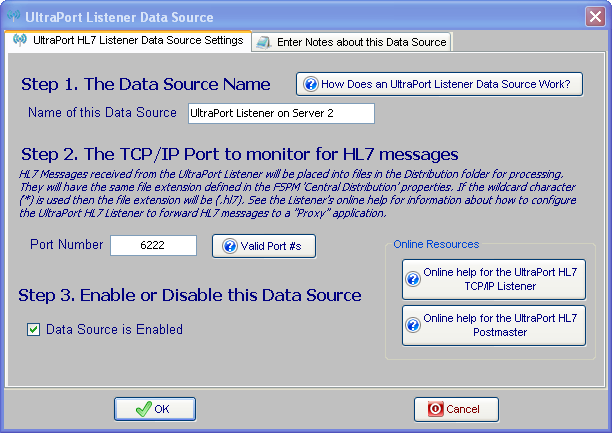Switch to Enter Notes about this Data Source tab
This screenshot has height=433, width=612.
pyautogui.click(x=352, y=42)
